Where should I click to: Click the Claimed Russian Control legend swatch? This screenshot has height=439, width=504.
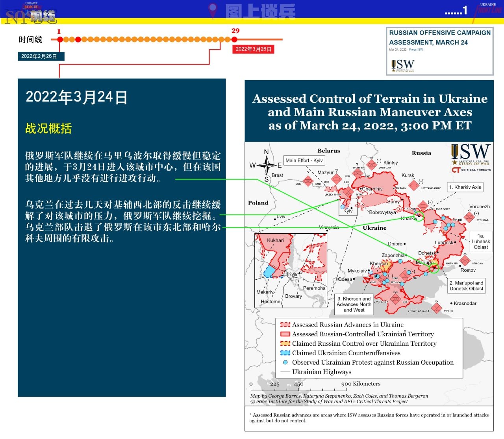click(285, 344)
